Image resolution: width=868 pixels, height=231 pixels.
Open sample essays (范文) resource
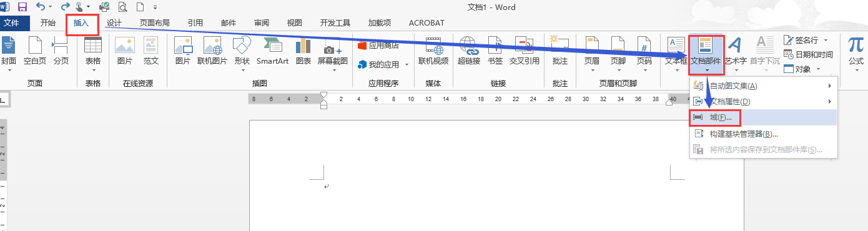(x=150, y=51)
